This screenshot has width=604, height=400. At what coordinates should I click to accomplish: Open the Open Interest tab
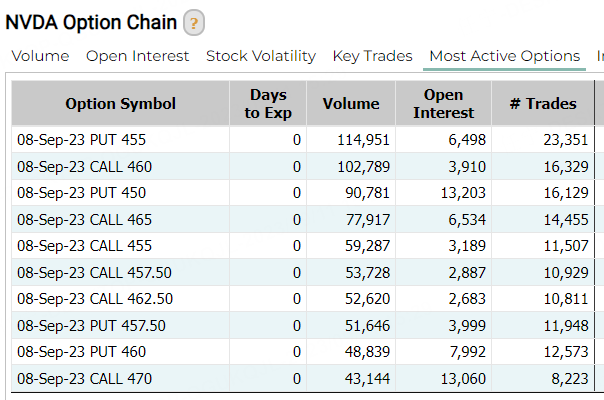(x=137, y=56)
